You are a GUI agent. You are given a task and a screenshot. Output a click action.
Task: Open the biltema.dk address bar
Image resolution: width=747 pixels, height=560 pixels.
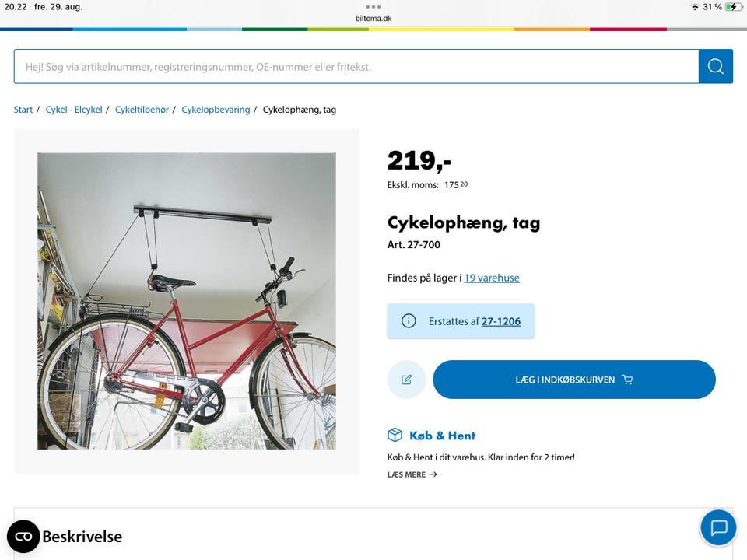(373, 17)
